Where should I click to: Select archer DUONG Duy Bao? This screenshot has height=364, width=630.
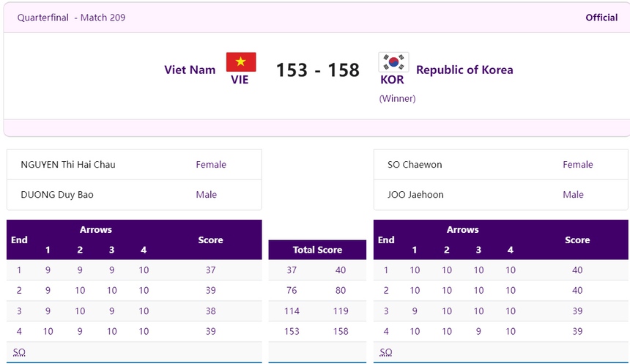click(x=57, y=195)
